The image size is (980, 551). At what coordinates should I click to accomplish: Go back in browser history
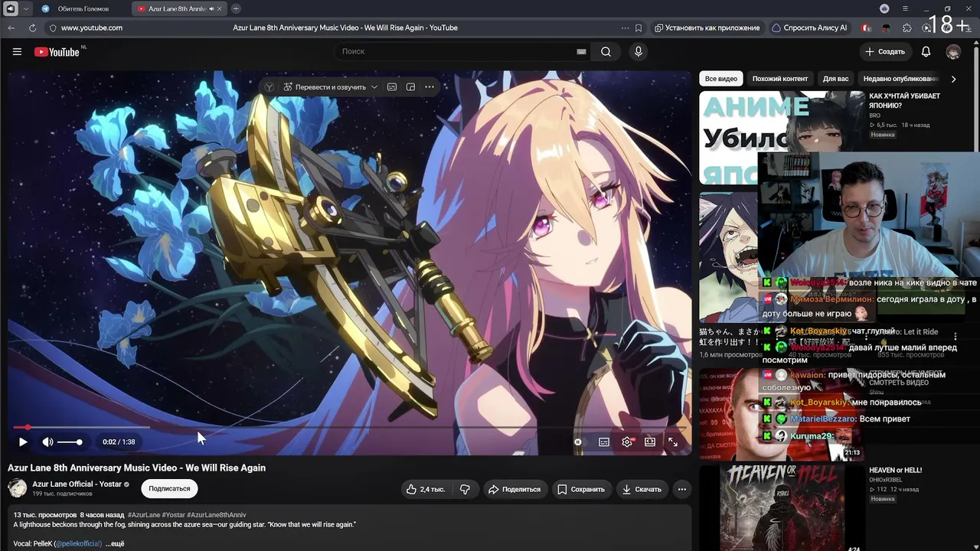11,28
